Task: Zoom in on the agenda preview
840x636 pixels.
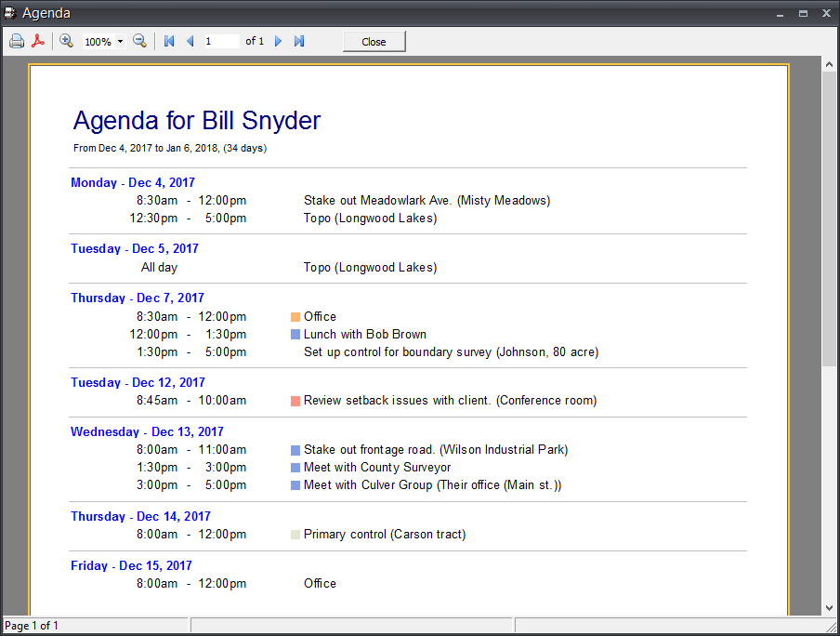Action: pyautogui.click(x=66, y=41)
